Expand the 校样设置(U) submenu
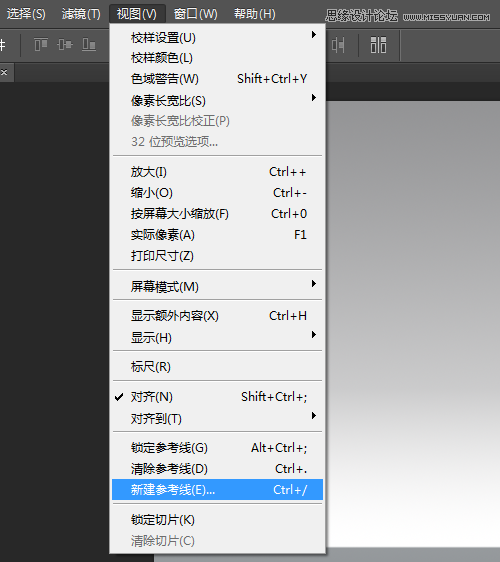500x562 pixels. 217,38
